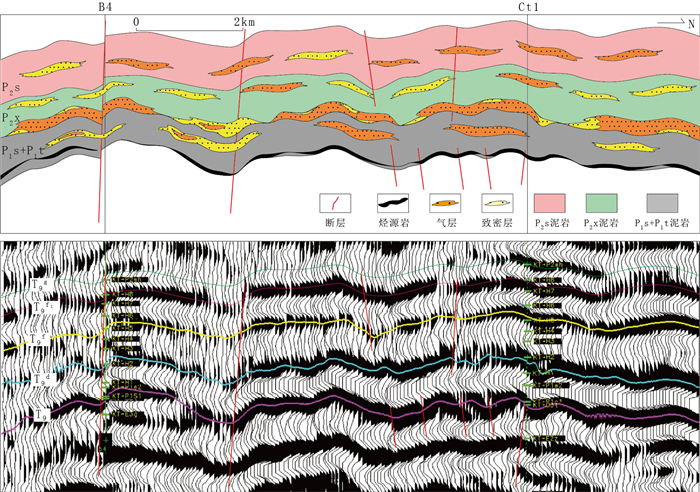This screenshot has width=700, height=492.
Task: Click the 2km scale bar label
Action: [243, 21]
